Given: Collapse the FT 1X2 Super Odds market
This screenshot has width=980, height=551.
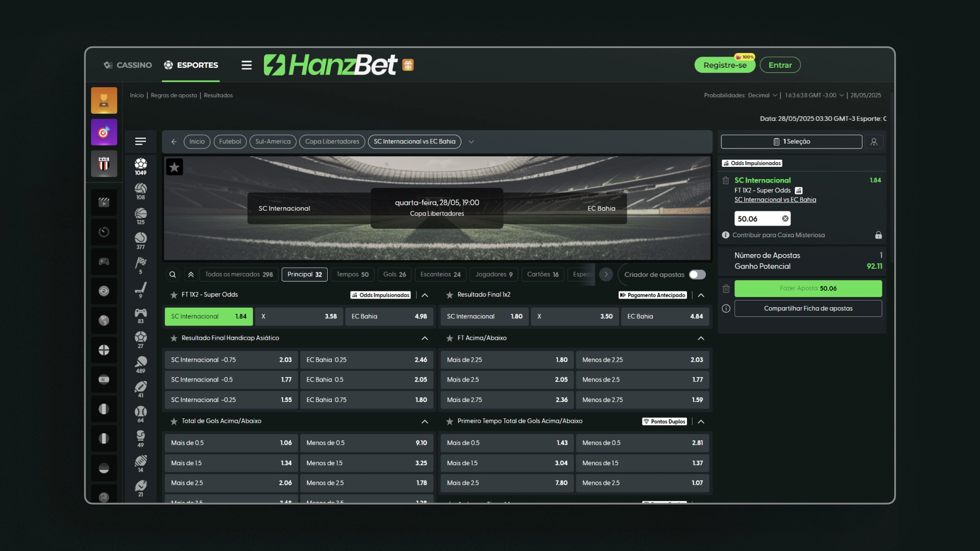Looking at the screenshot, I should tap(425, 295).
